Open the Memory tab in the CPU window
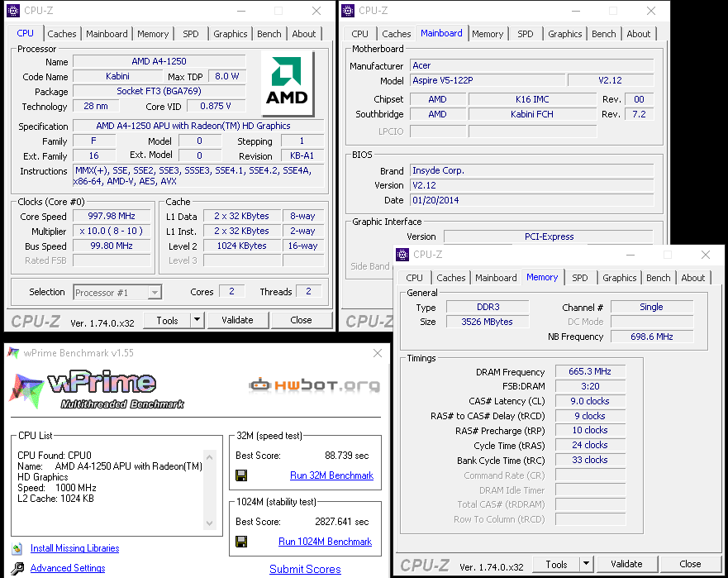 [153, 34]
